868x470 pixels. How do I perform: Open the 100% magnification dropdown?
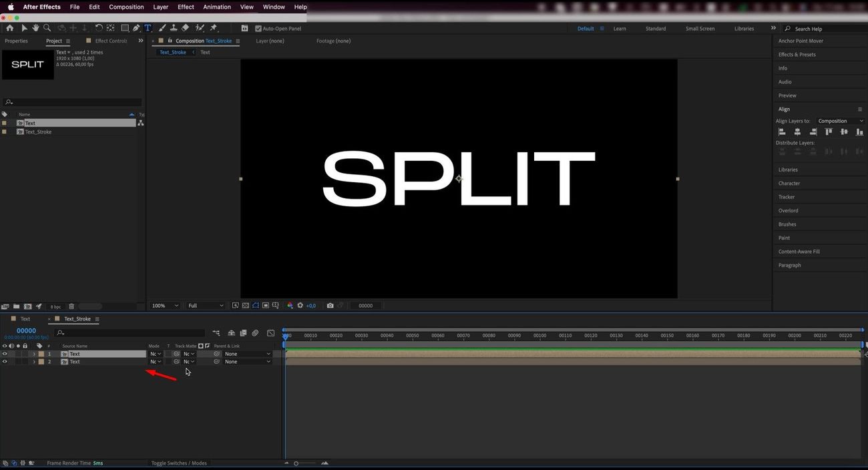click(x=165, y=306)
